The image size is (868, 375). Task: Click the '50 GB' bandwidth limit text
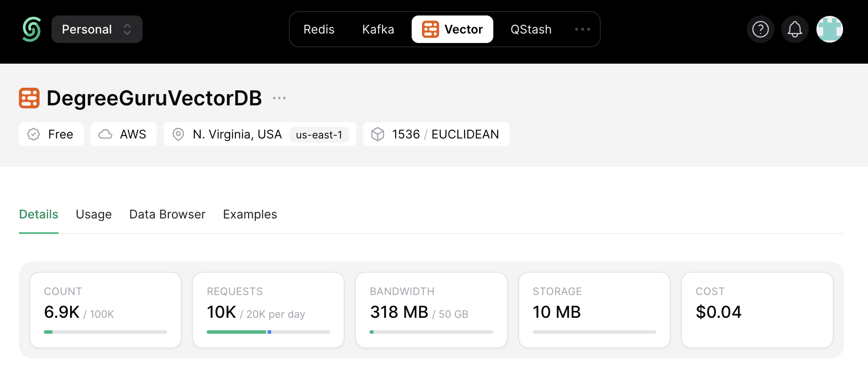(x=453, y=314)
